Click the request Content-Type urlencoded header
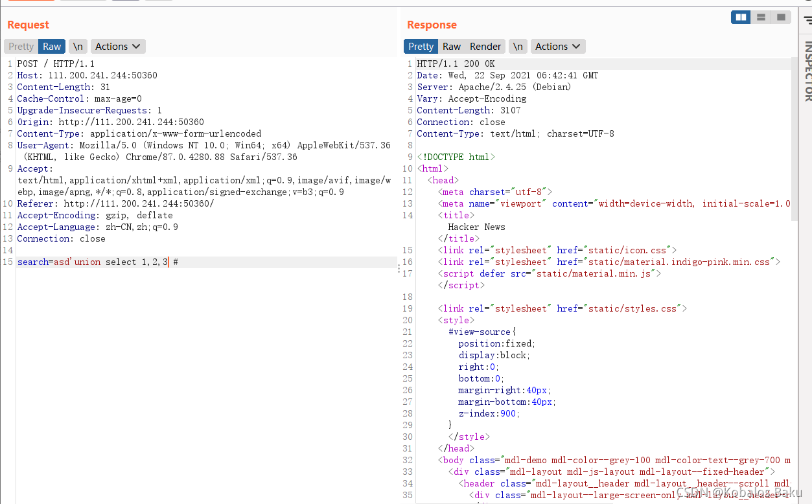The image size is (812, 504). [x=139, y=133]
